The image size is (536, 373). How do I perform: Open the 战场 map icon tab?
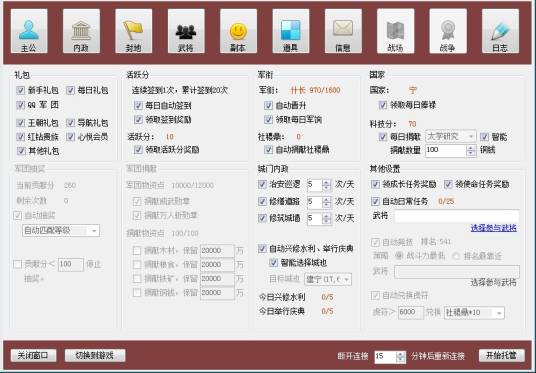396,31
